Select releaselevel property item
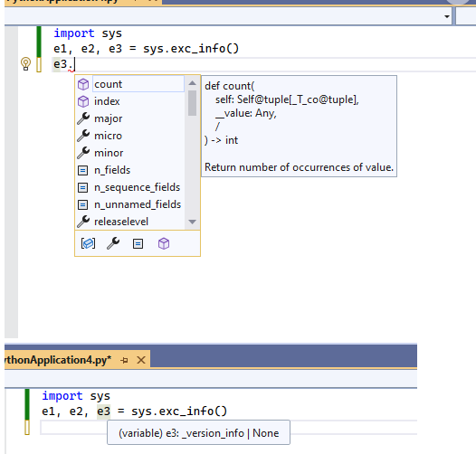Viewport: 476px width, 454px height. coord(130,222)
